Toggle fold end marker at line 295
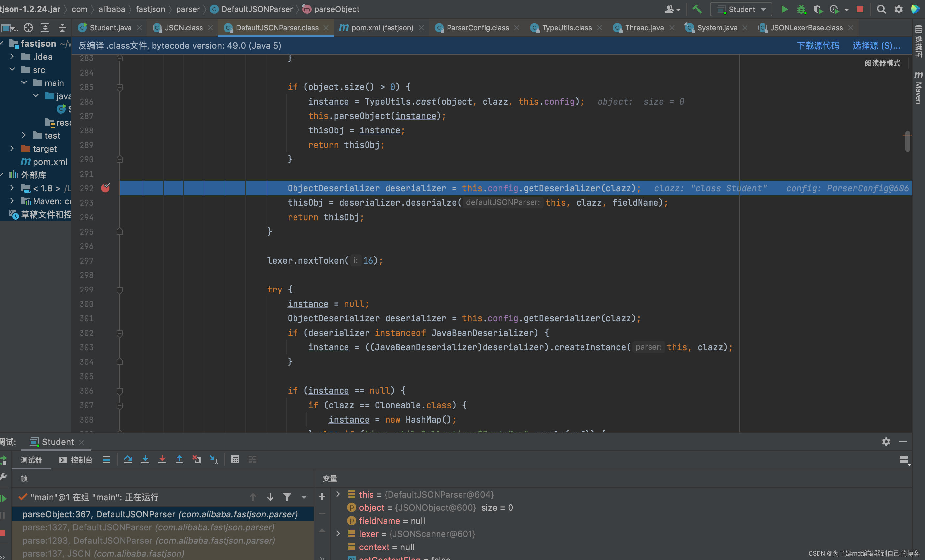 [x=119, y=232]
